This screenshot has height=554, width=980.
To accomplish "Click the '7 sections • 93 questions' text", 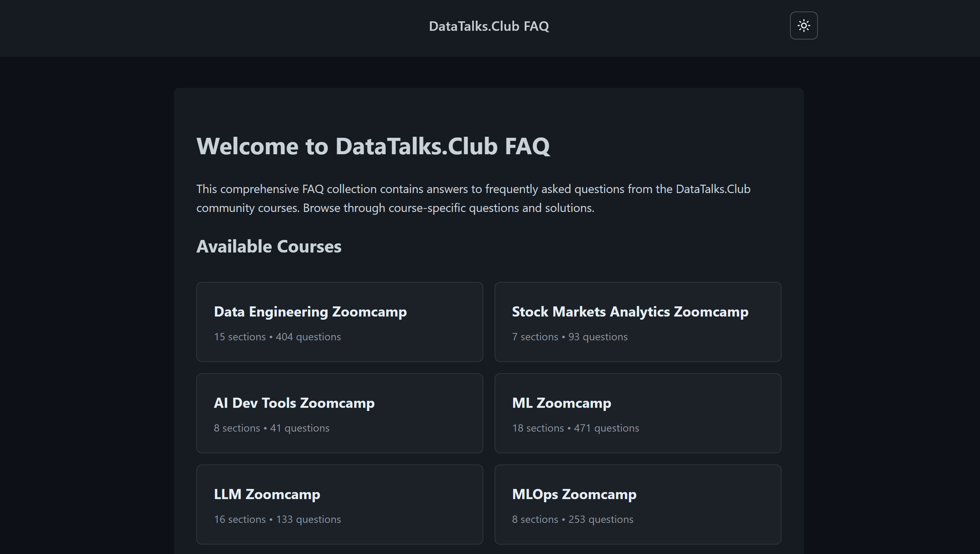I will 569,337.
